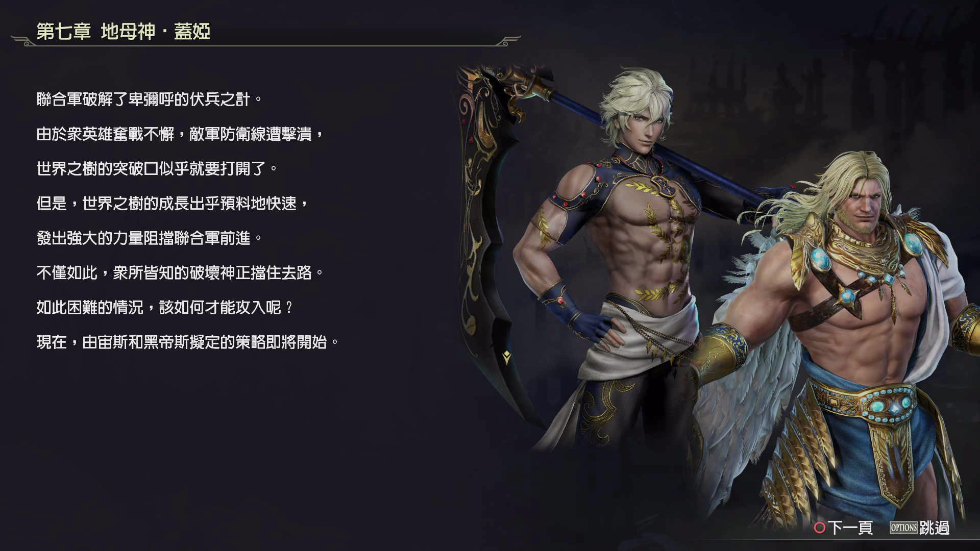Click the line mentioning 破壞神正擋住去路

click(180, 273)
